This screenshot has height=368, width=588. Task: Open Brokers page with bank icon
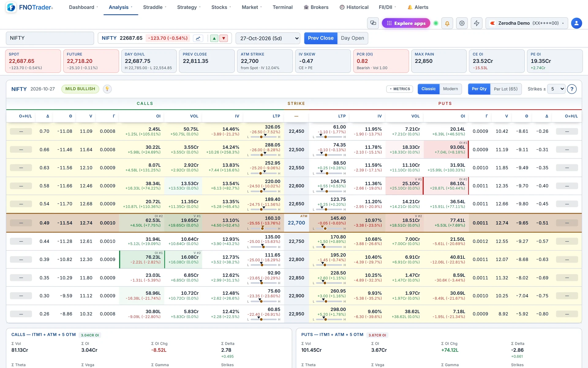pyautogui.click(x=316, y=7)
